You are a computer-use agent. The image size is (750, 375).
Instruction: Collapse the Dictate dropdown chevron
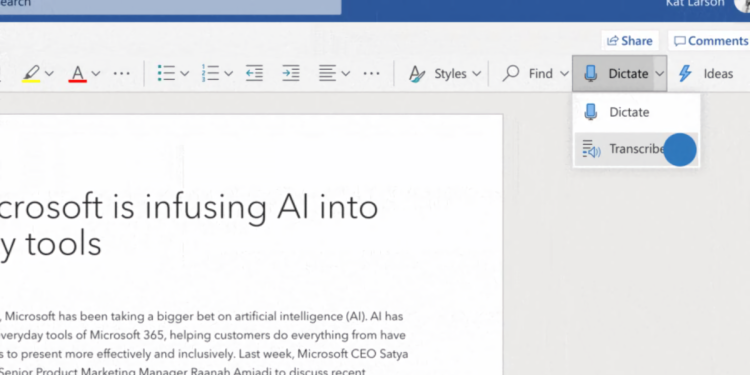coord(660,74)
